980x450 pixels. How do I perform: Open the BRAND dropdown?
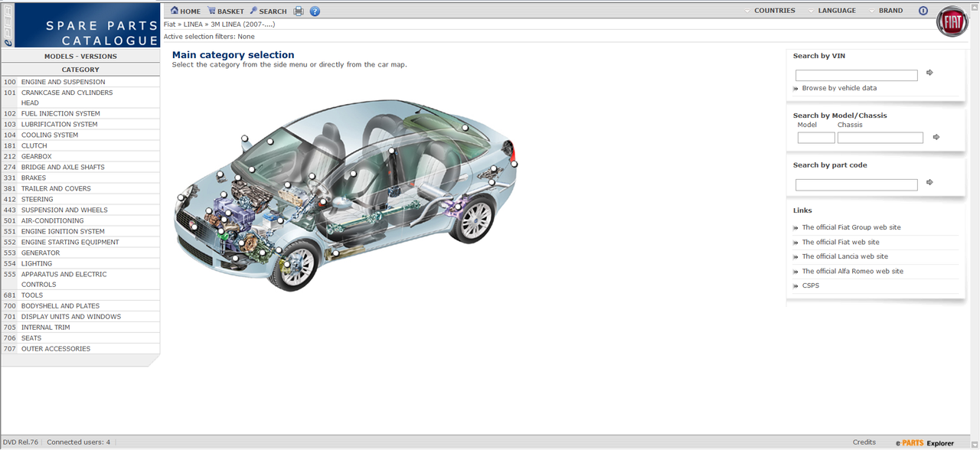point(886,11)
